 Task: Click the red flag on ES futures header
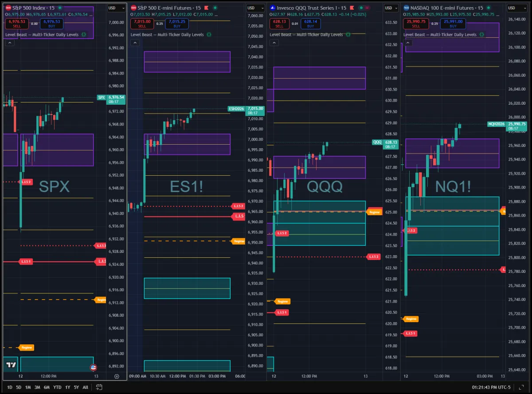tap(207, 8)
